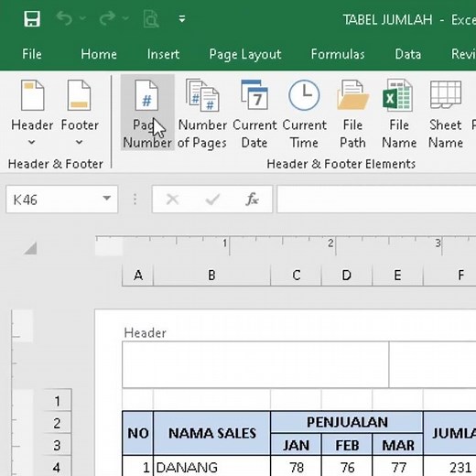Expand the Name Box dropdown arrow
476x476 pixels.
click(106, 199)
